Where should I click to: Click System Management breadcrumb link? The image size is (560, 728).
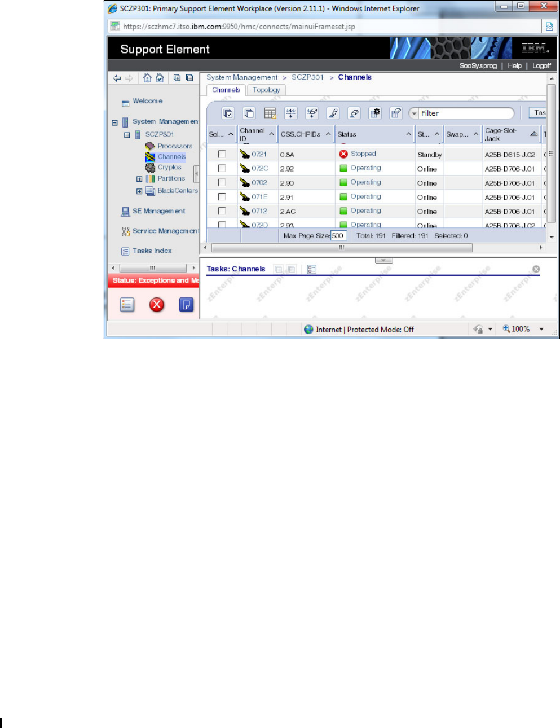coord(242,77)
